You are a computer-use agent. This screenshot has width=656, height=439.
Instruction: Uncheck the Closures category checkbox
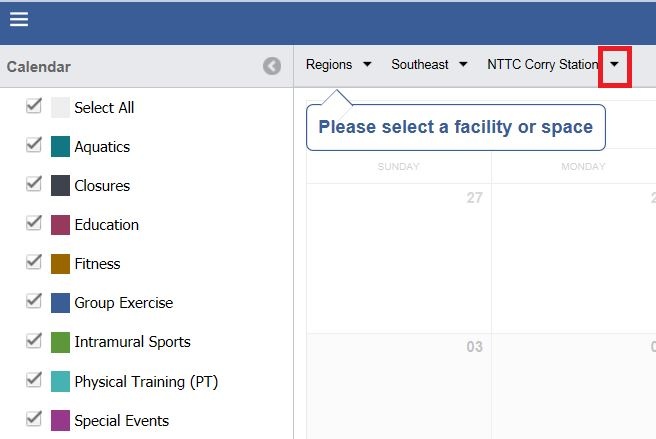[34, 184]
